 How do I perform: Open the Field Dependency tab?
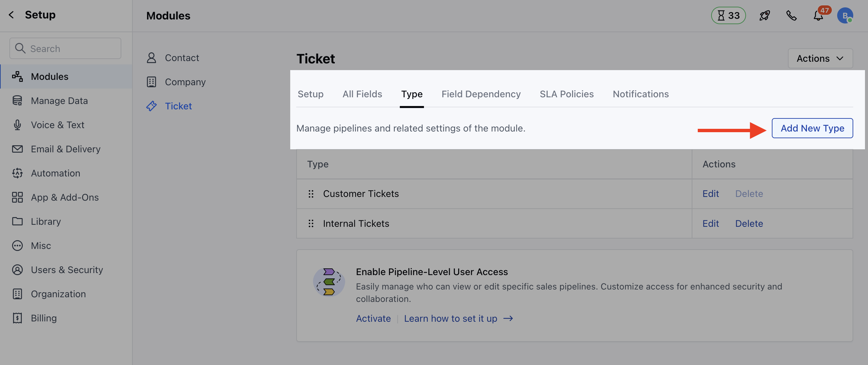click(x=481, y=94)
